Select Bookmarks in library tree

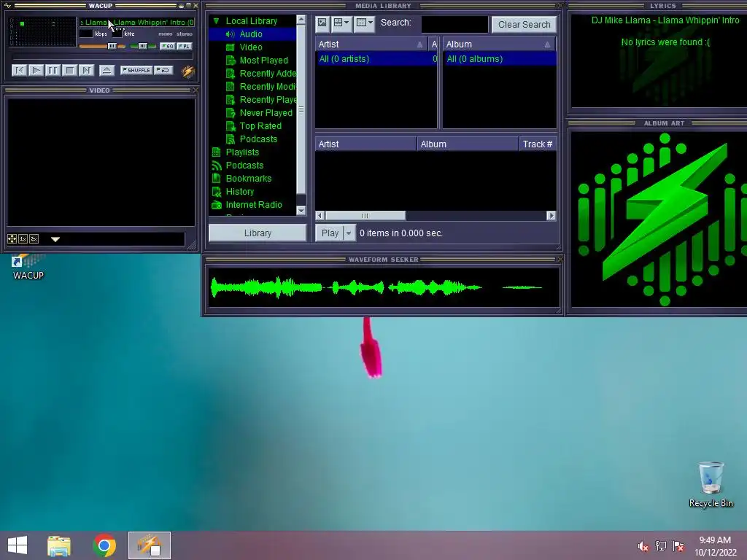249,179
